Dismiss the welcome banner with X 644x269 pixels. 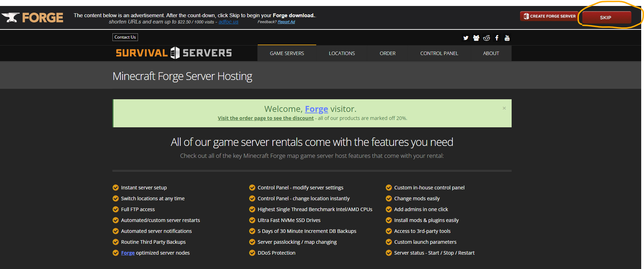[x=504, y=108]
